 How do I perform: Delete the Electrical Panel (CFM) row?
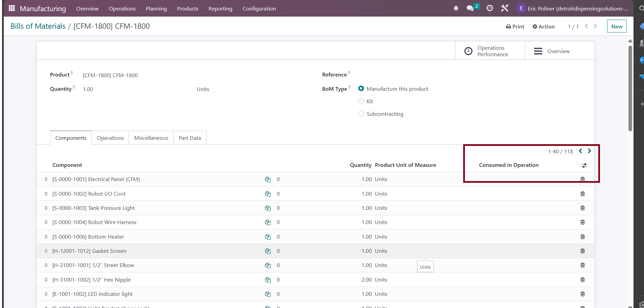pos(582,179)
